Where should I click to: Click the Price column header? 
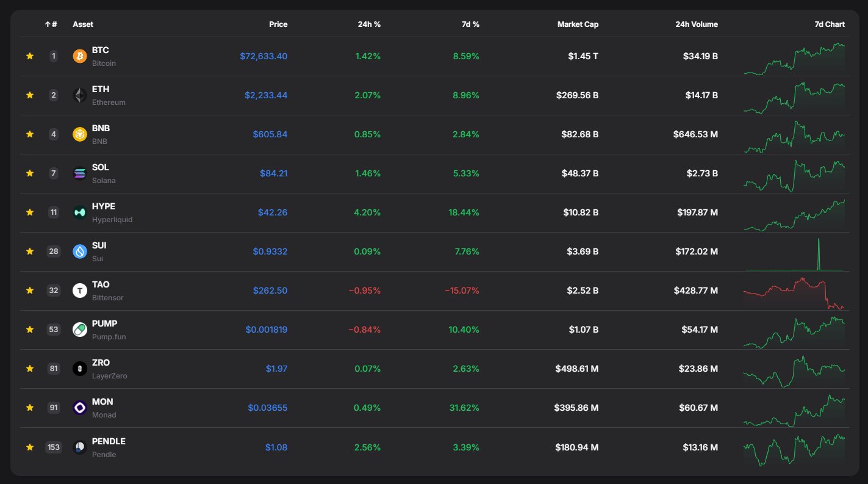(278, 24)
